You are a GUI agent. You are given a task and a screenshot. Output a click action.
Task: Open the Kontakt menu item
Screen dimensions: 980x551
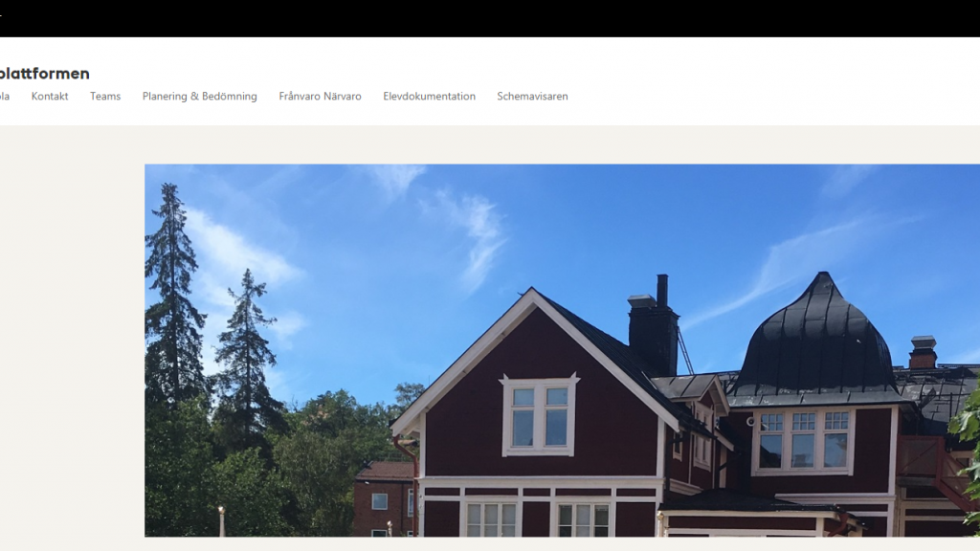(x=50, y=97)
